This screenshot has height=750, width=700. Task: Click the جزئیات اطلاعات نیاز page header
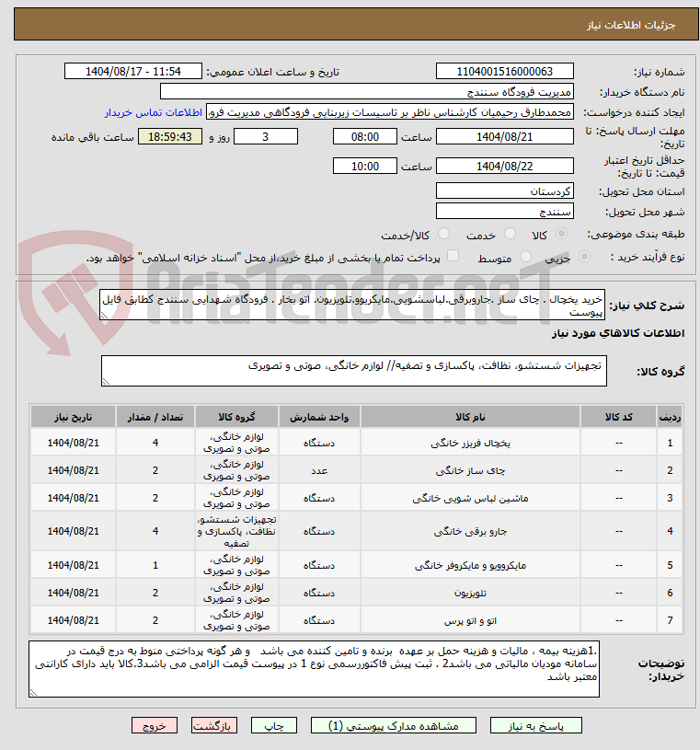pos(631,25)
